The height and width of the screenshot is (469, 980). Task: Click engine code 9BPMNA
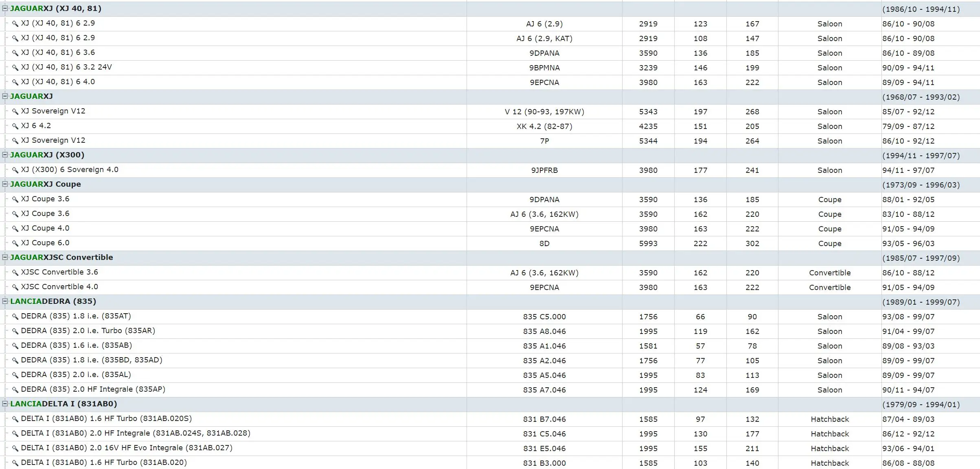tap(544, 68)
